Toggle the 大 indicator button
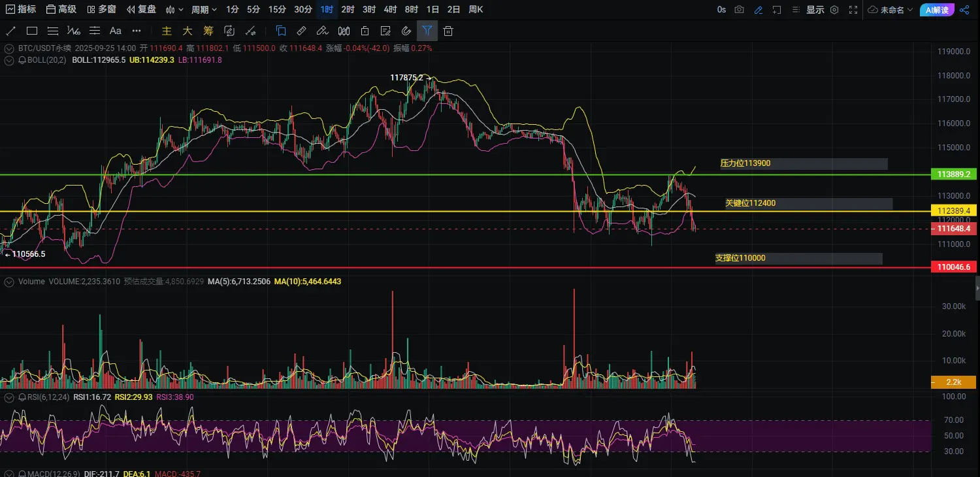This screenshot has width=980, height=477. click(188, 31)
